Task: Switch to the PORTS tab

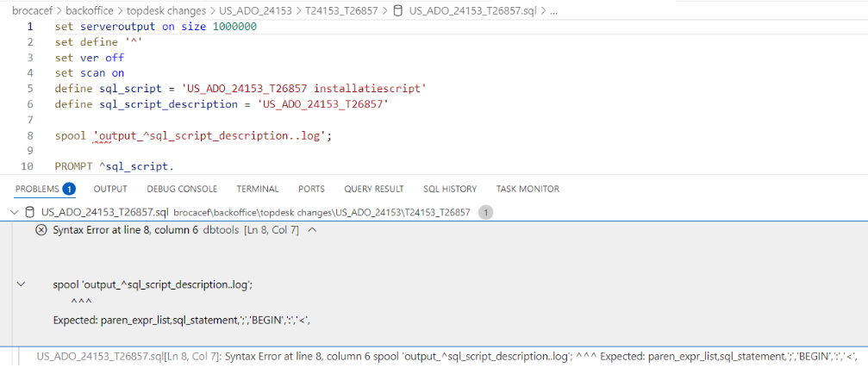Action: tap(311, 189)
